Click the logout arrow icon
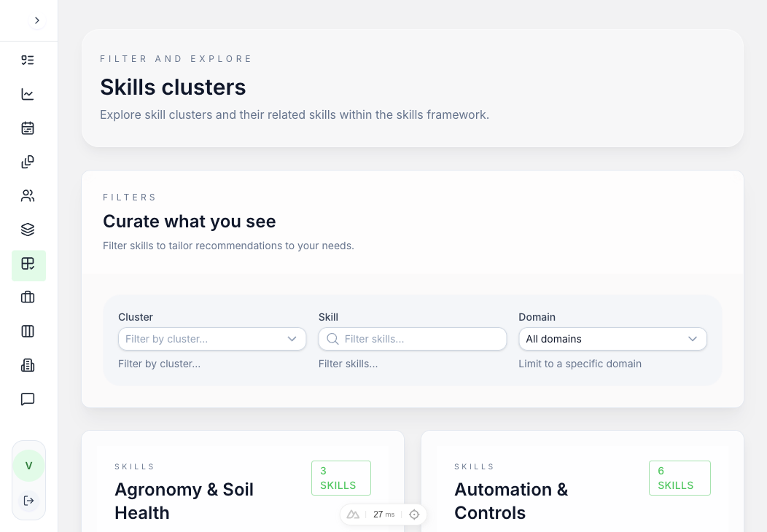Screen dimensions: 767x532 29,501
